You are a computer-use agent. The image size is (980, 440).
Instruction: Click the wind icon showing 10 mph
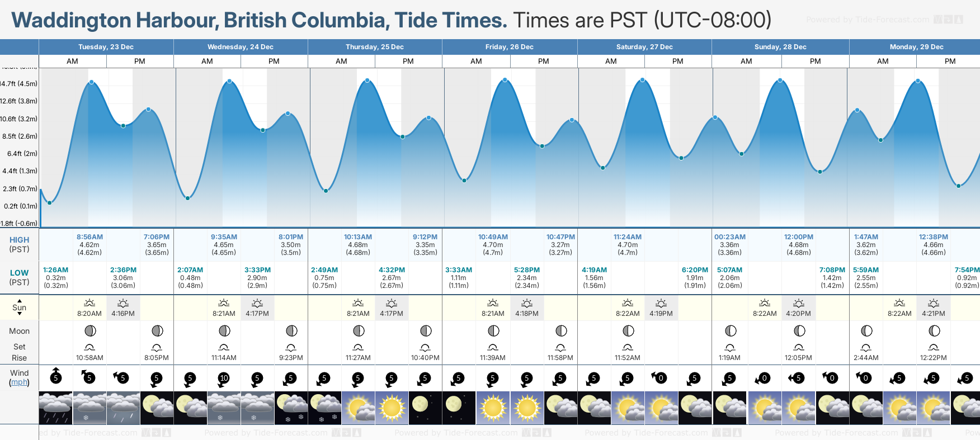(x=224, y=378)
